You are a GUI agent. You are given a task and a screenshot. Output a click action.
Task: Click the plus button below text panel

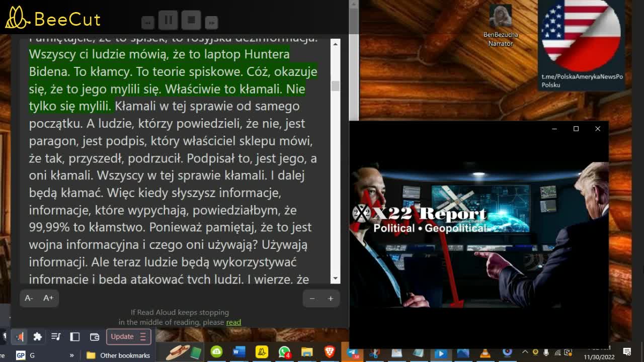click(331, 299)
